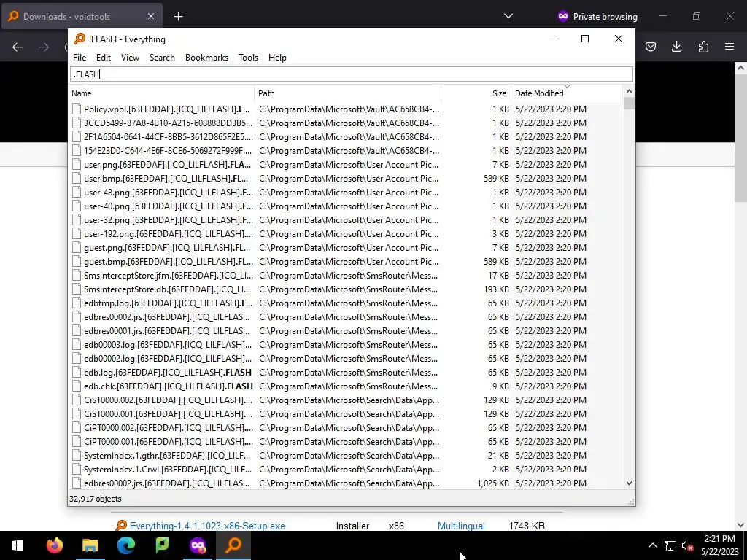Click file icon of user.png row

[76, 165]
